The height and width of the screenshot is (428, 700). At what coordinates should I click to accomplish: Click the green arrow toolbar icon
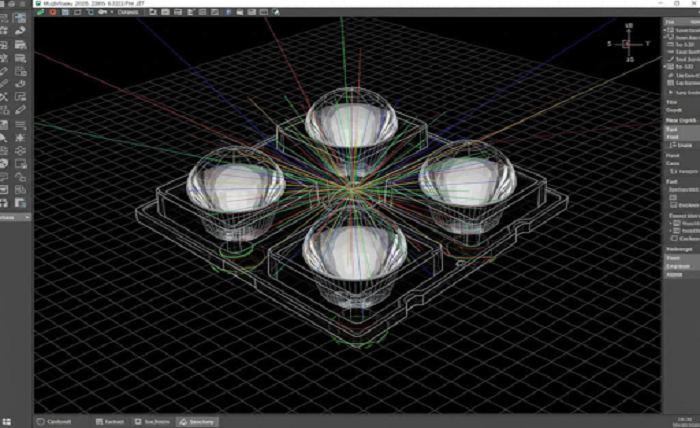pyautogui.click(x=102, y=12)
